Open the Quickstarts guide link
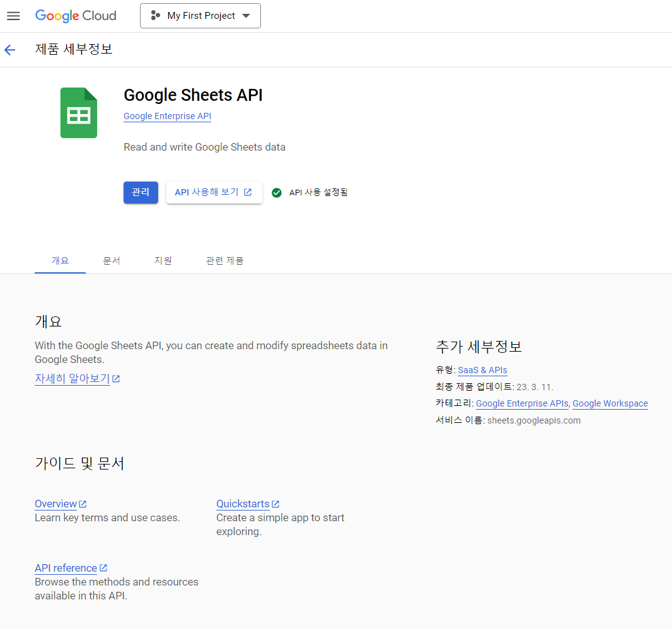 243,504
